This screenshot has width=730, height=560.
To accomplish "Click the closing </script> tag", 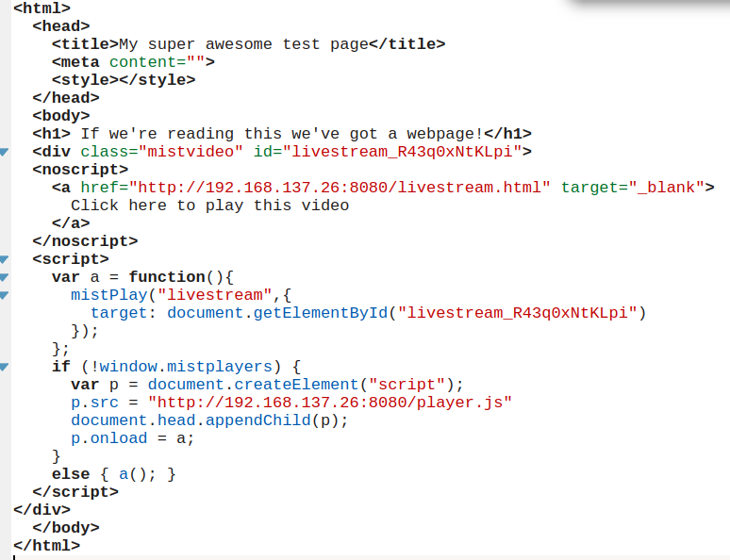I will click(x=75, y=492).
